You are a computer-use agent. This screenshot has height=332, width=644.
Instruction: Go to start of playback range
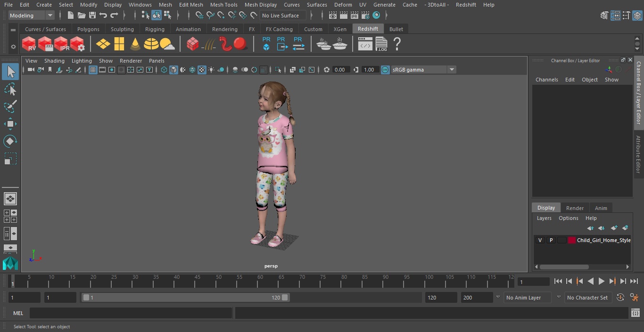[558, 281]
